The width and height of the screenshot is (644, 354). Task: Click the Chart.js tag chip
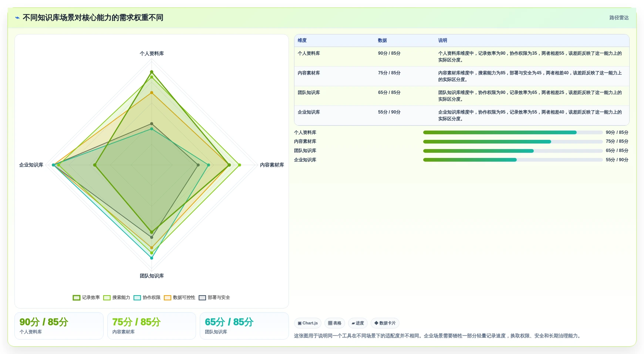[x=308, y=323]
